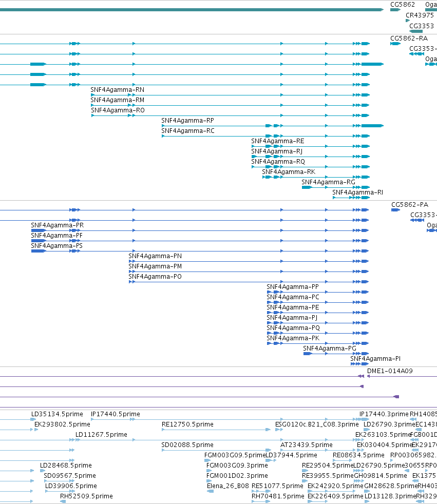Open EST GH09814.5prime
Screen dimensions: 437x504
point(381,476)
